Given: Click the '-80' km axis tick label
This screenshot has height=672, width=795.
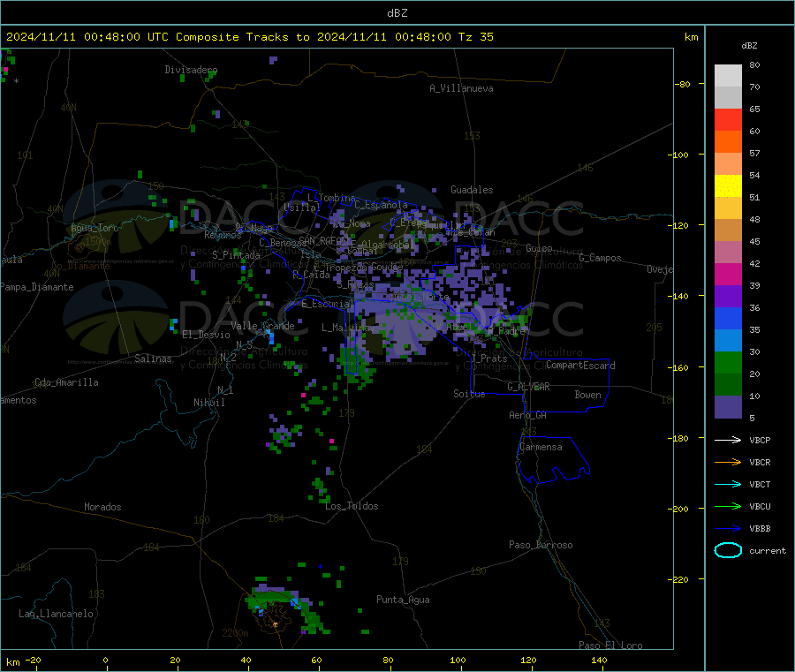Looking at the screenshot, I should [683, 84].
